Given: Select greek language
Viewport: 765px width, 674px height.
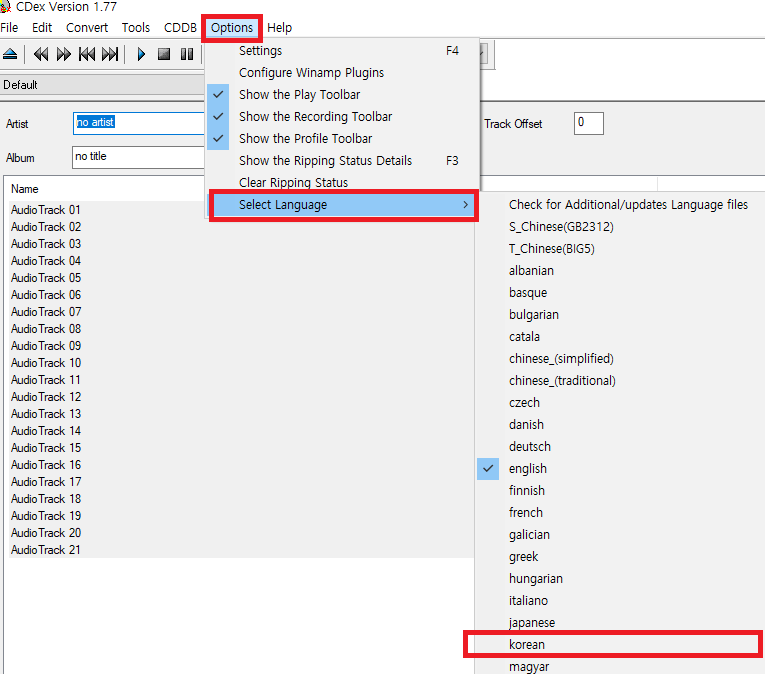Looking at the screenshot, I should click(620, 556).
